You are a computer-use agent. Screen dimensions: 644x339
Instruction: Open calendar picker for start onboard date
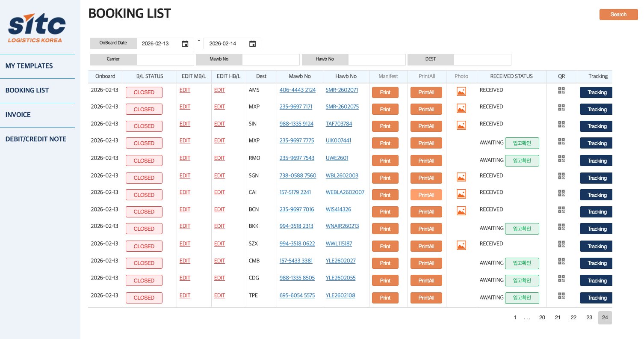[x=185, y=44]
